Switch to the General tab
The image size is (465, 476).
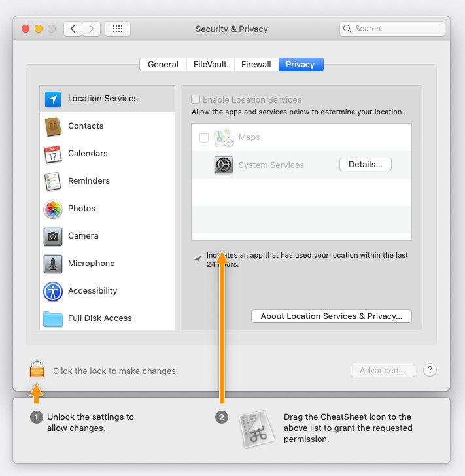click(x=163, y=64)
